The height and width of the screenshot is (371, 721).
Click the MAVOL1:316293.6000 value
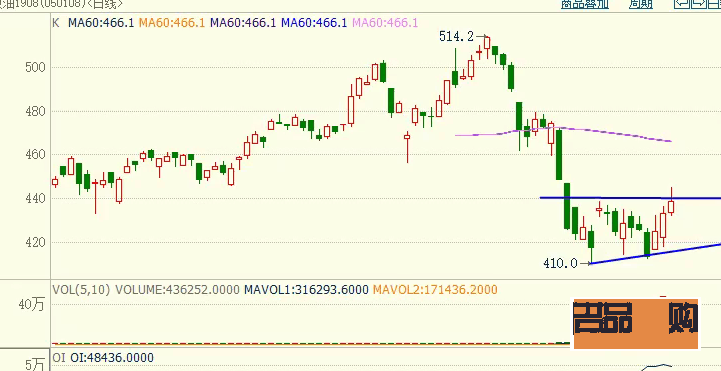click(x=306, y=290)
